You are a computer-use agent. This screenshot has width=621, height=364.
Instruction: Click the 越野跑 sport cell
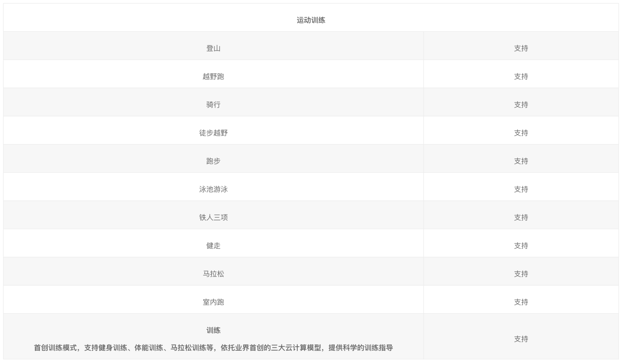click(213, 77)
